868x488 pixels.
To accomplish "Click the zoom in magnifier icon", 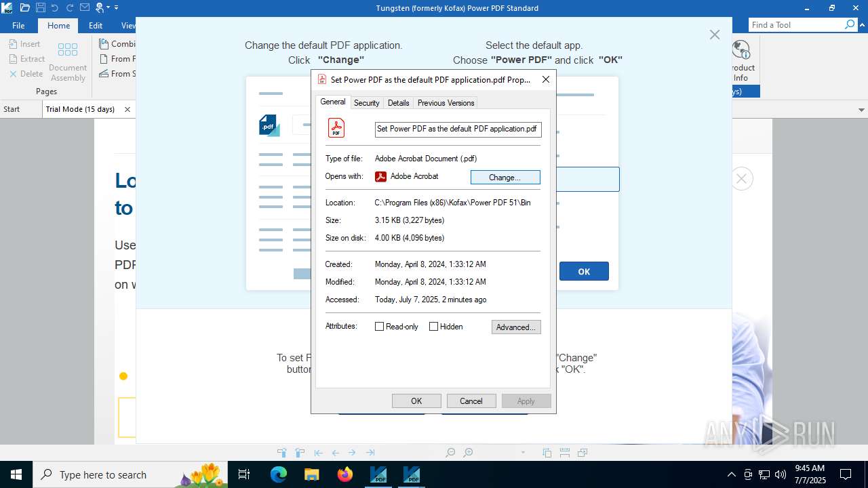I will pyautogui.click(x=468, y=453).
